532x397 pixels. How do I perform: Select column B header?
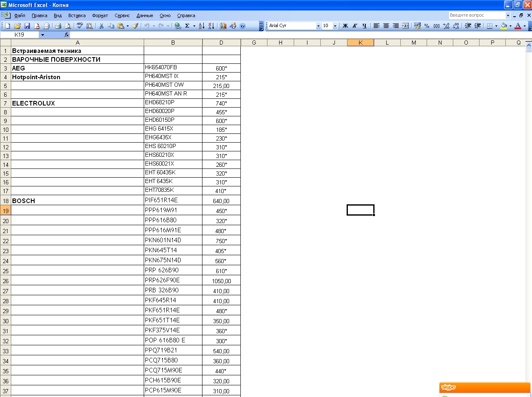173,43
